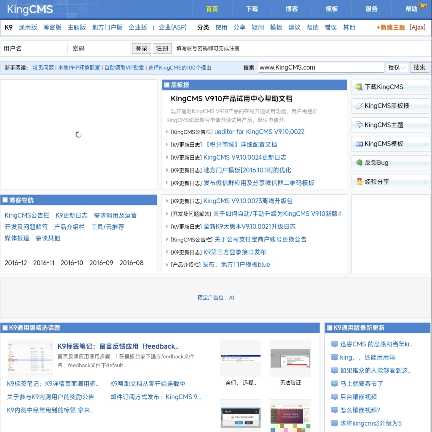The height and width of the screenshot is (432, 432).
Task: Click the comment icon beside 马上就要看了
Action: click(334, 384)
